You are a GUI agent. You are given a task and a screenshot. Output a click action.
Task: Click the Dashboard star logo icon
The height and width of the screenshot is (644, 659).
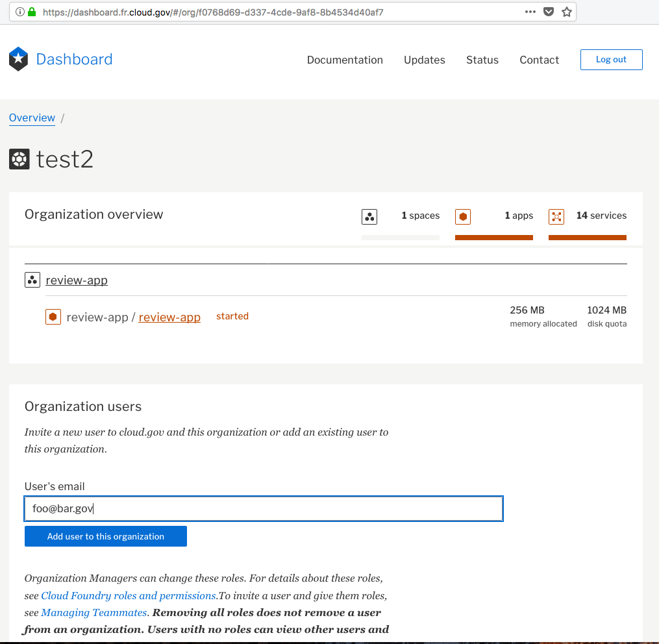coord(18,58)
